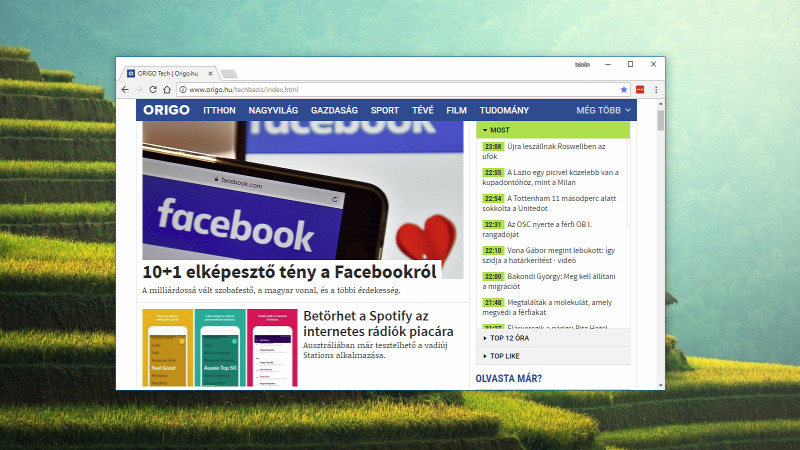
Task: Click the site info icon in address bar
Action: [x=183, y=89]
